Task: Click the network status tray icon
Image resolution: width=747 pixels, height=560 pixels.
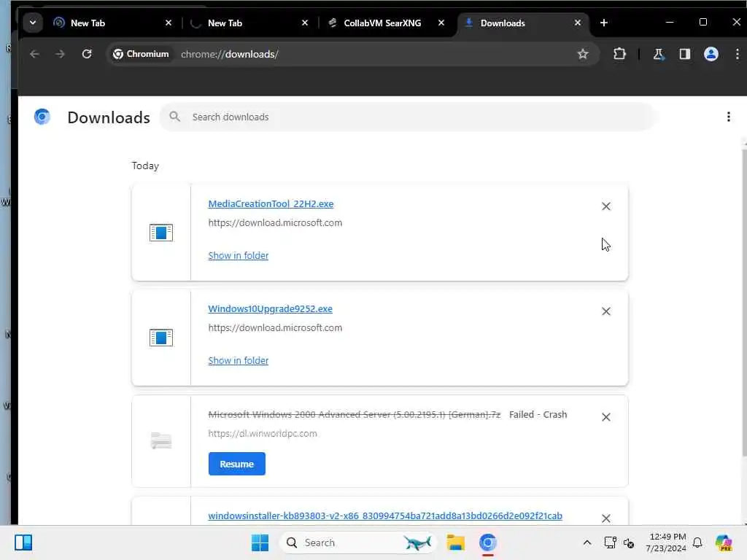Action: [611, 542]
